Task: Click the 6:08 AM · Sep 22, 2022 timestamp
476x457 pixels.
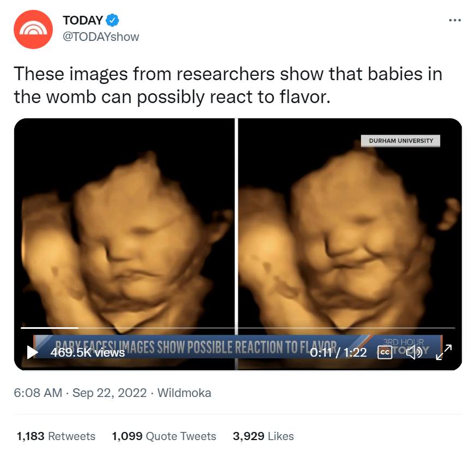Action: [x=80, y=393]
